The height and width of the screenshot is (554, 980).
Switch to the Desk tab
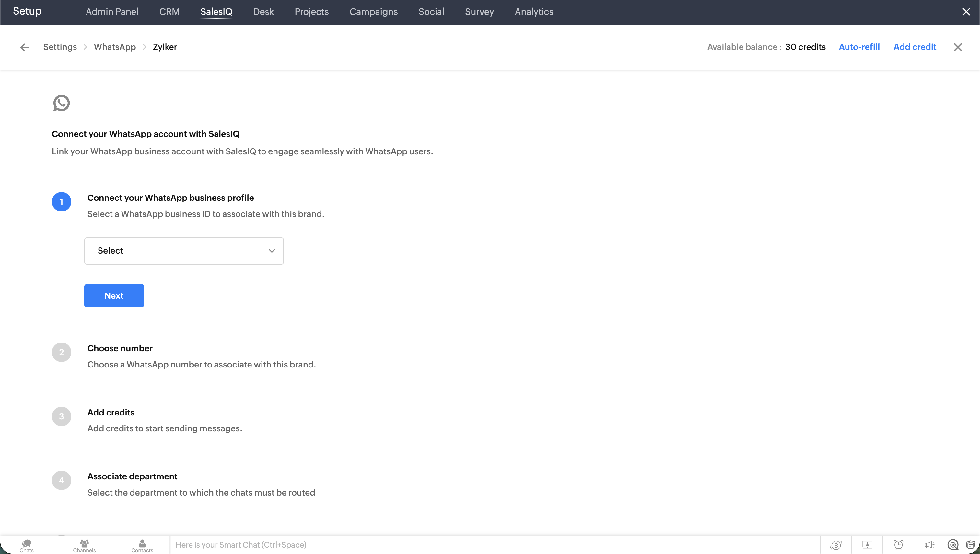click(x=264, y=12)
